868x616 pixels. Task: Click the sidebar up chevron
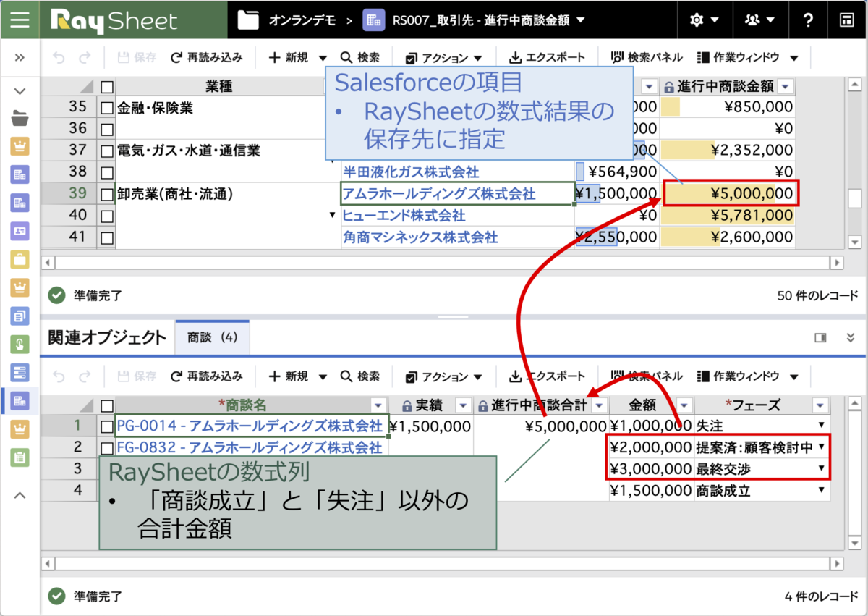pos(20,495)
